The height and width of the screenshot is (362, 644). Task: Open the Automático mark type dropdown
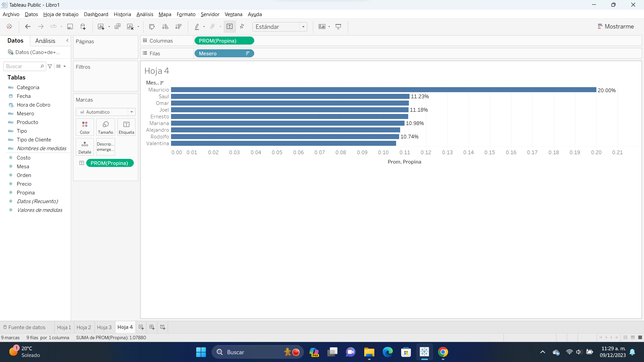(x=106, y=112)
